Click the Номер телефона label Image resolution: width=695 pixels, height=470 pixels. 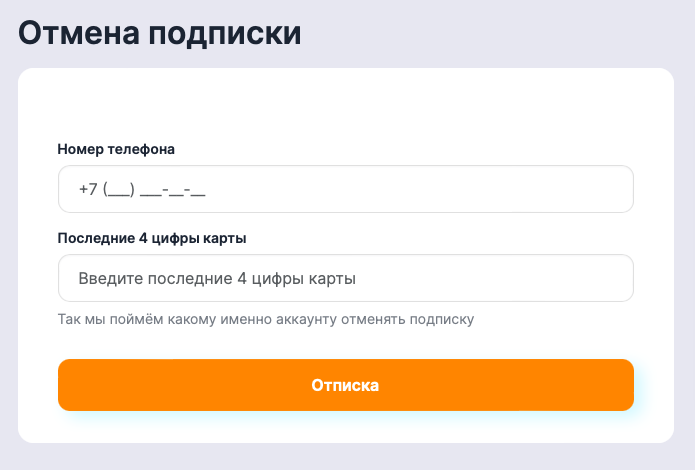point(116,149)
